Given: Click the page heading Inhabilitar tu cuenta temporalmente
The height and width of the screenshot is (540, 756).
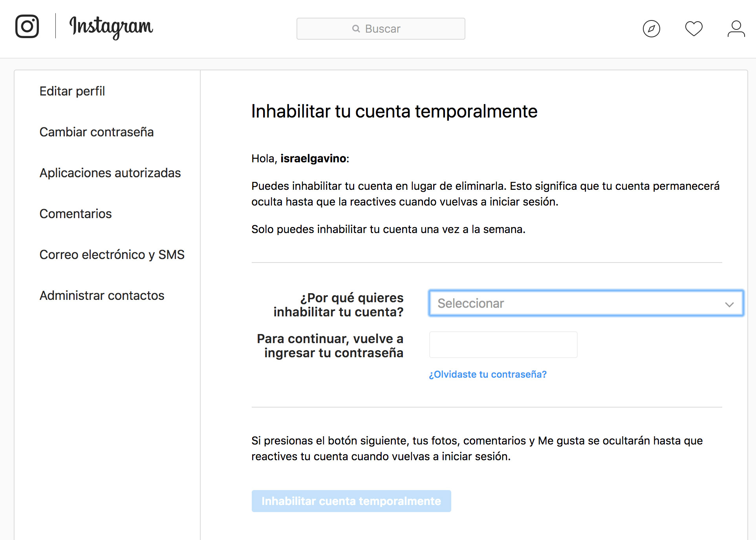Looking at the screenshot, I should [394, 111].
